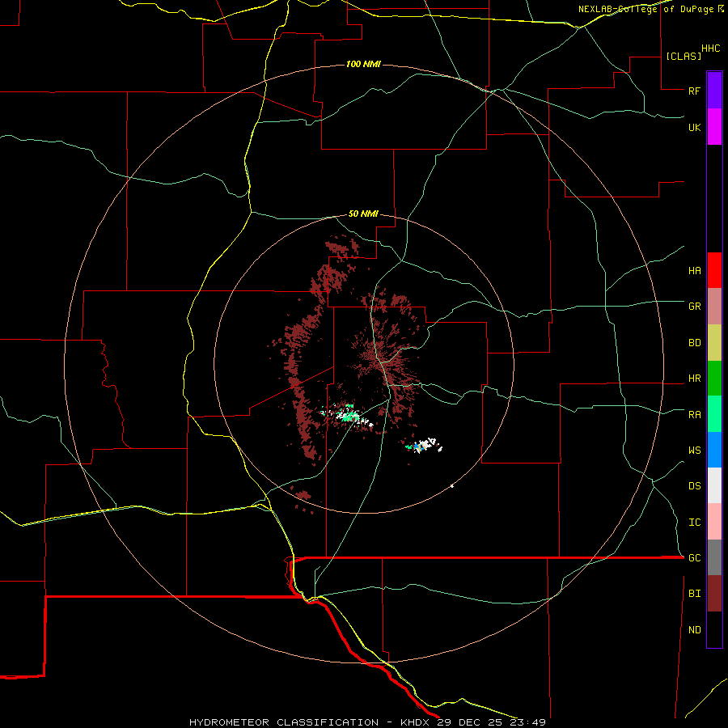This screenshot has height=728, width=728.
Task: Click the RF legend label
Action: (x=694, y=91)
